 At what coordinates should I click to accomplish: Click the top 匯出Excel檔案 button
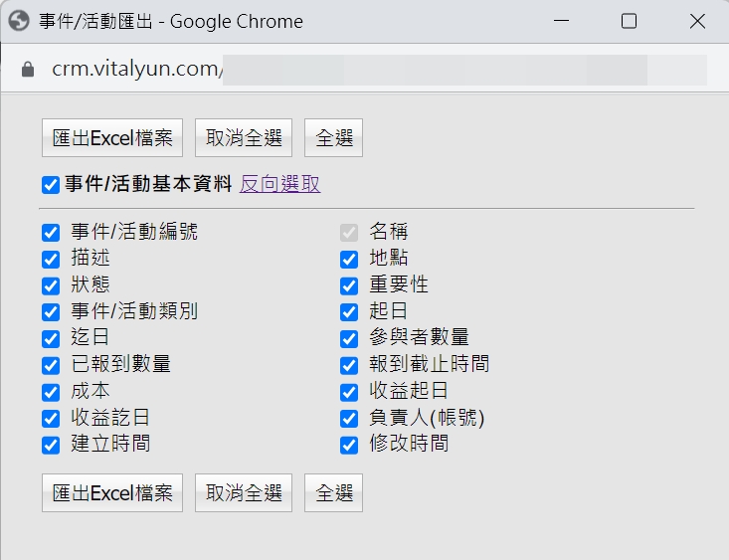[112, 137]
